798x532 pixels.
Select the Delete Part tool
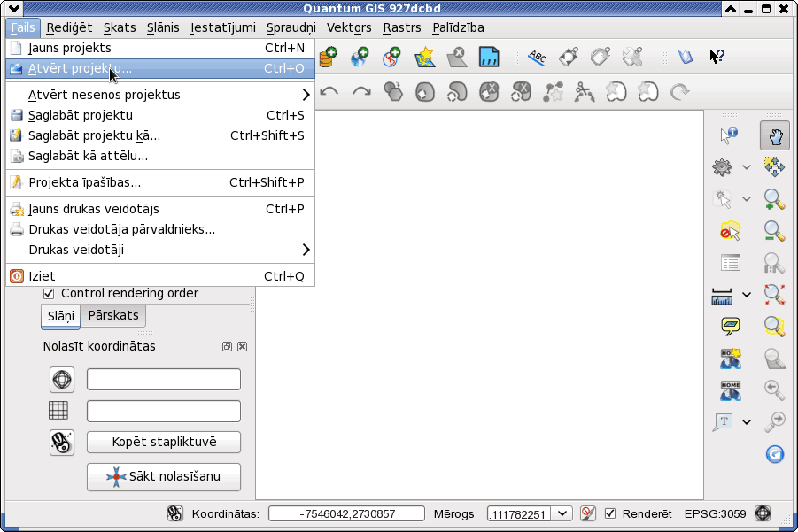[x=521, y=92]
